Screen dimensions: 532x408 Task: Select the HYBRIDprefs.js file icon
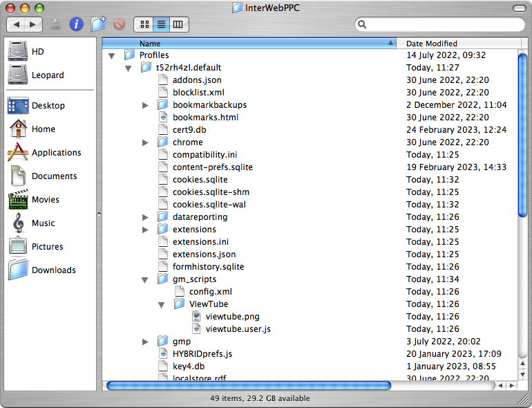pos(163,353)
